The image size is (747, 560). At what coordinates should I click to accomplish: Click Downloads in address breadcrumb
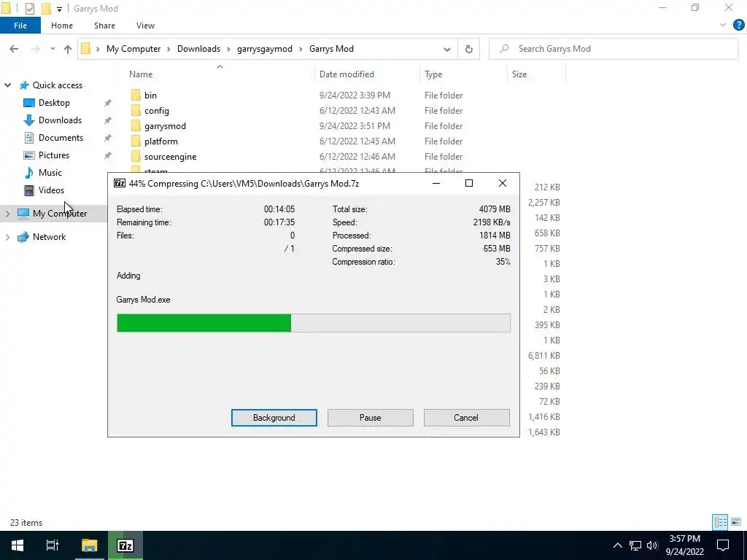198,49
